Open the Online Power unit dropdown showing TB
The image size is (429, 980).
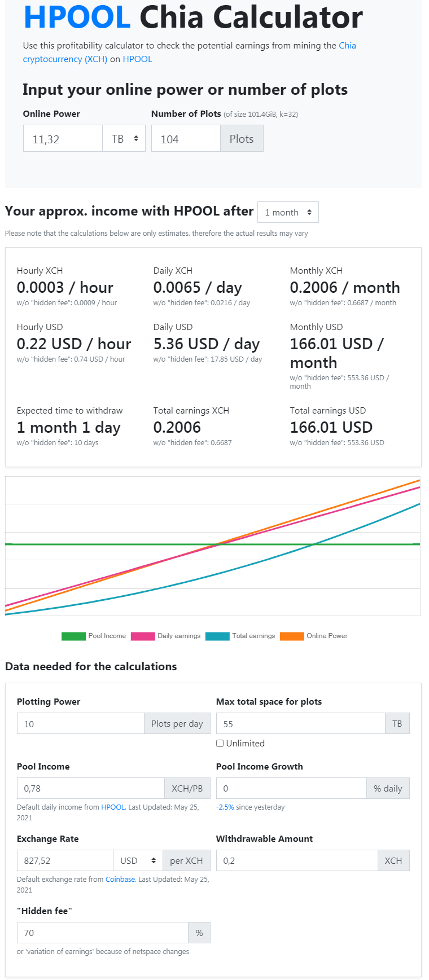click(124, 138)
